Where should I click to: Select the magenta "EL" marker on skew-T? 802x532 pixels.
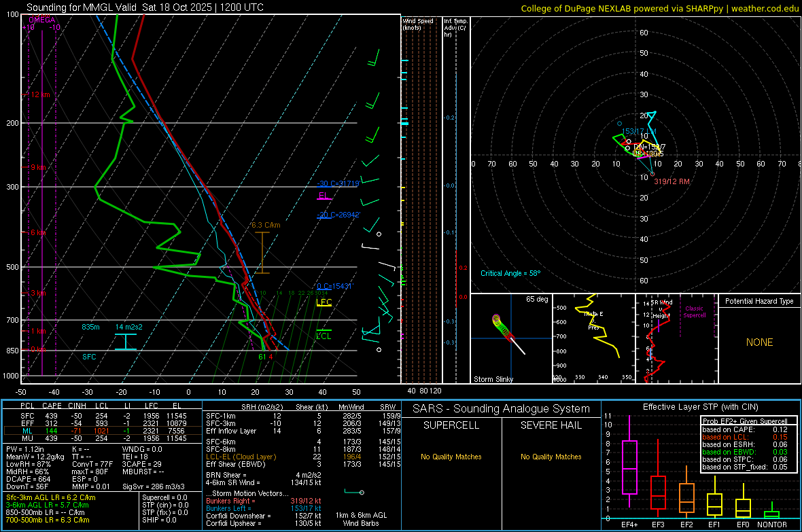324,196
